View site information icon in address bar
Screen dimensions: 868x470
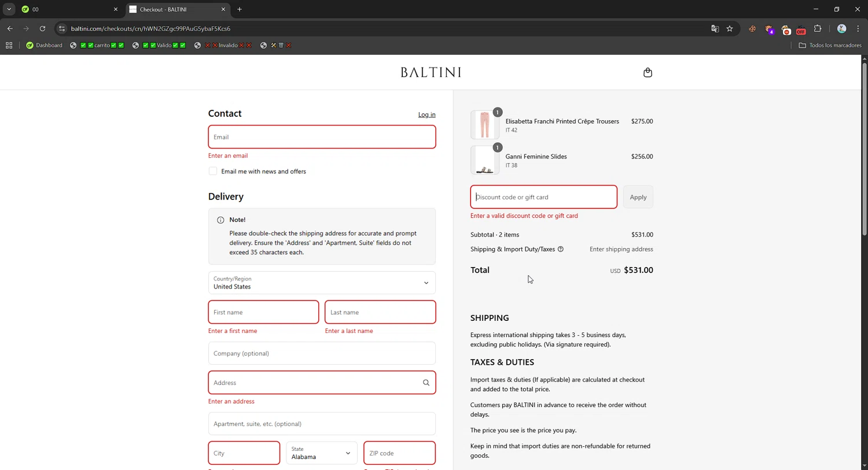[x=62, y=28]
